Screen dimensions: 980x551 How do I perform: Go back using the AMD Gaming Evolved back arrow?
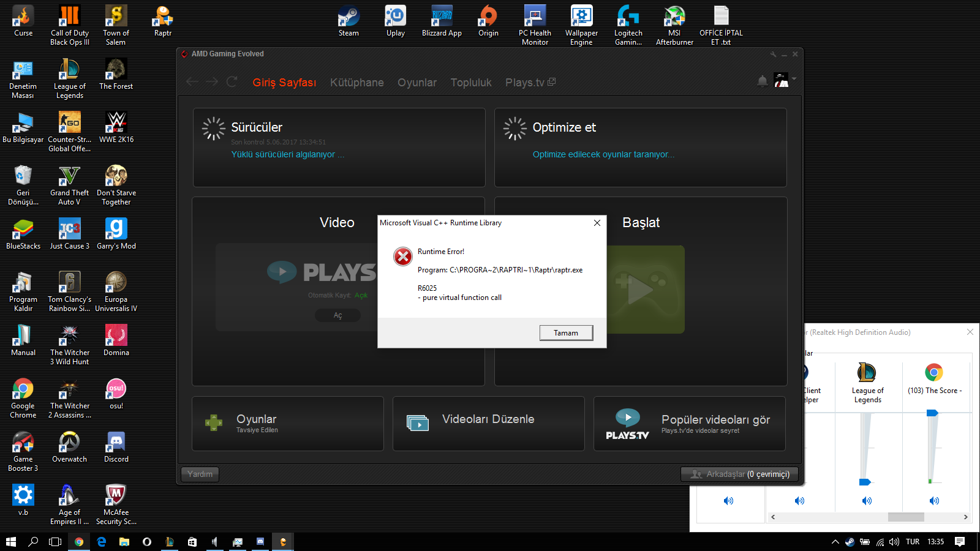click(192, 81)
